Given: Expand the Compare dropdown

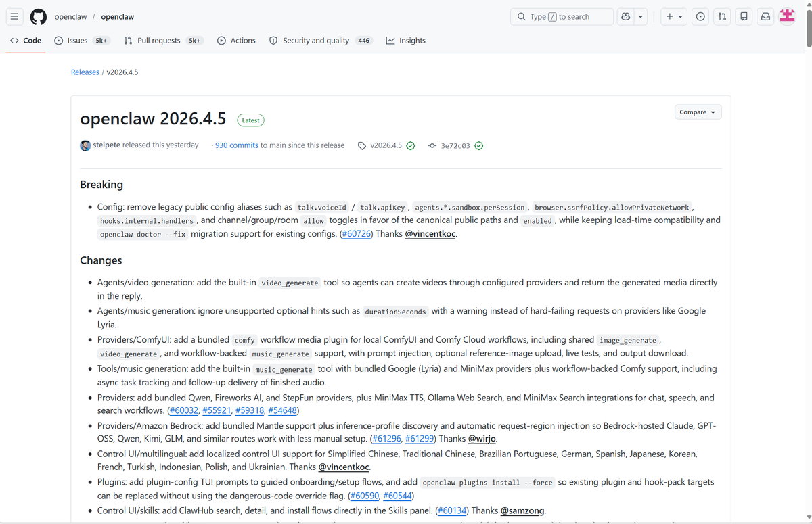Looking at the screenshot, I should [x=698, y=112].
